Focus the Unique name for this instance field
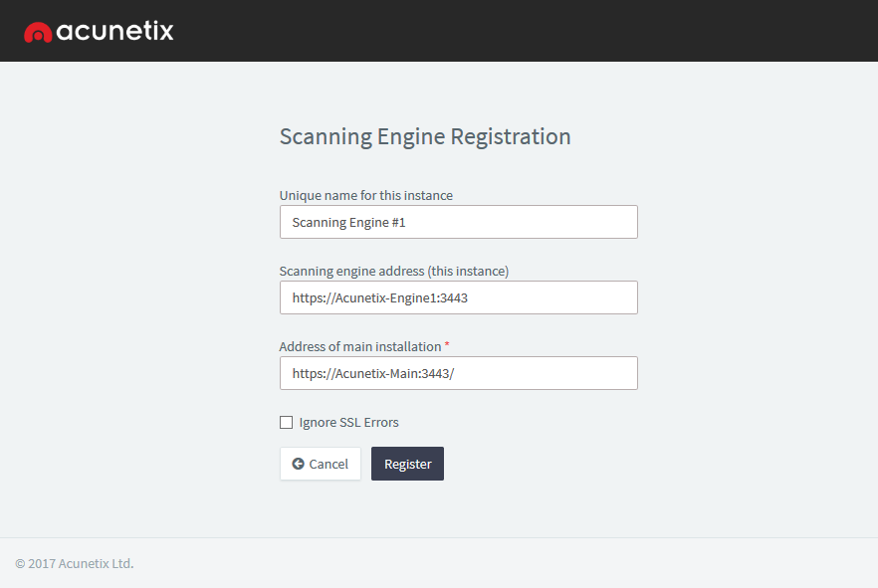Image resolution: width=878 pixels, height=588 pixels. [x=459, y=222]
